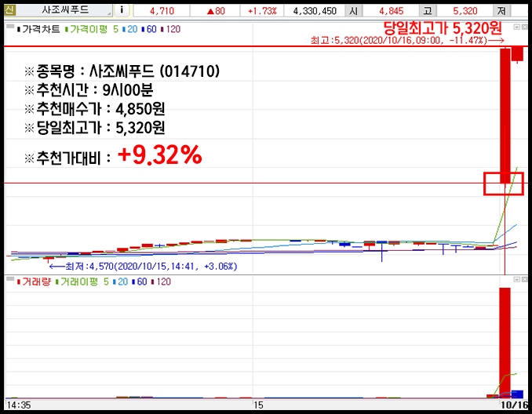Click the 60-period entry in 거래이평 legend
Viewport: 532px width, 414px height.
coord(140,281)
